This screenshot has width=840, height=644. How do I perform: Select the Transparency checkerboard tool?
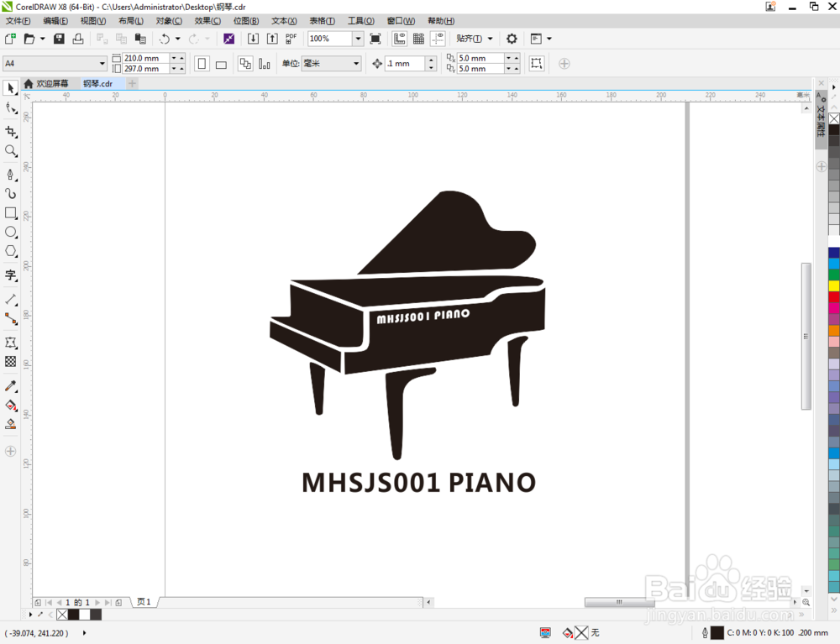tap(10, 362)
